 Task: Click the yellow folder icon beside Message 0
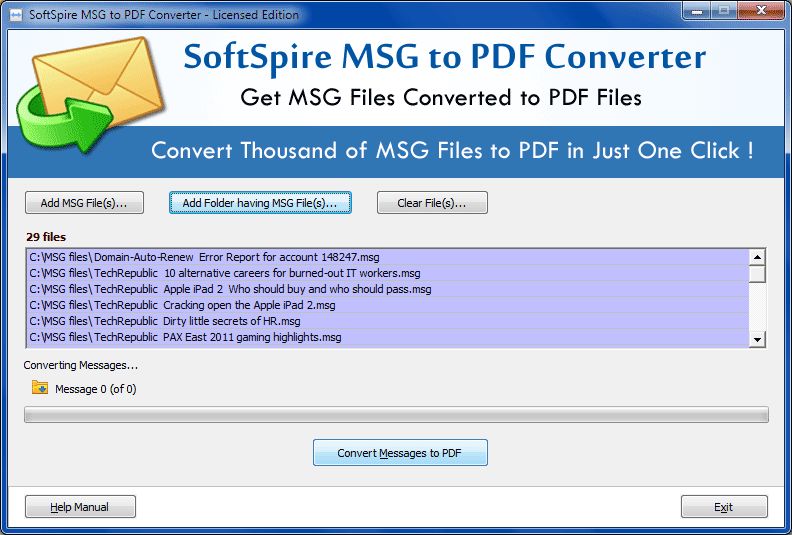coord(40,388)
